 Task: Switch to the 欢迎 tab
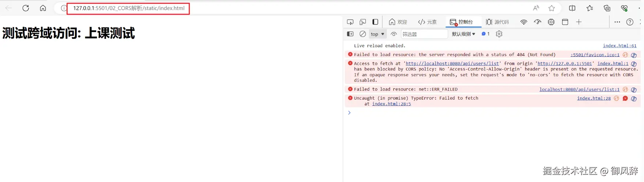(398, 22)
